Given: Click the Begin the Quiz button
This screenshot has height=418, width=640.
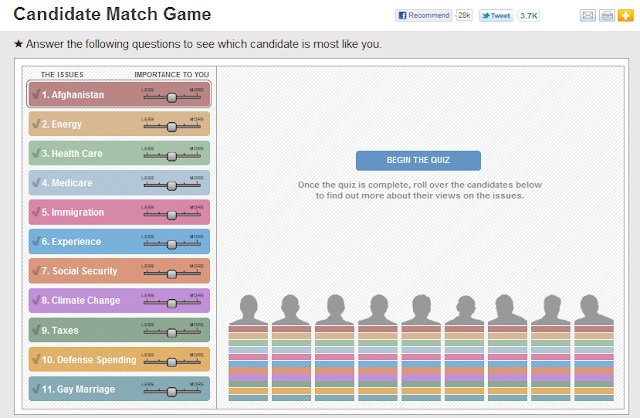Looking at the screenshot, I should click(x=418, y=161).
